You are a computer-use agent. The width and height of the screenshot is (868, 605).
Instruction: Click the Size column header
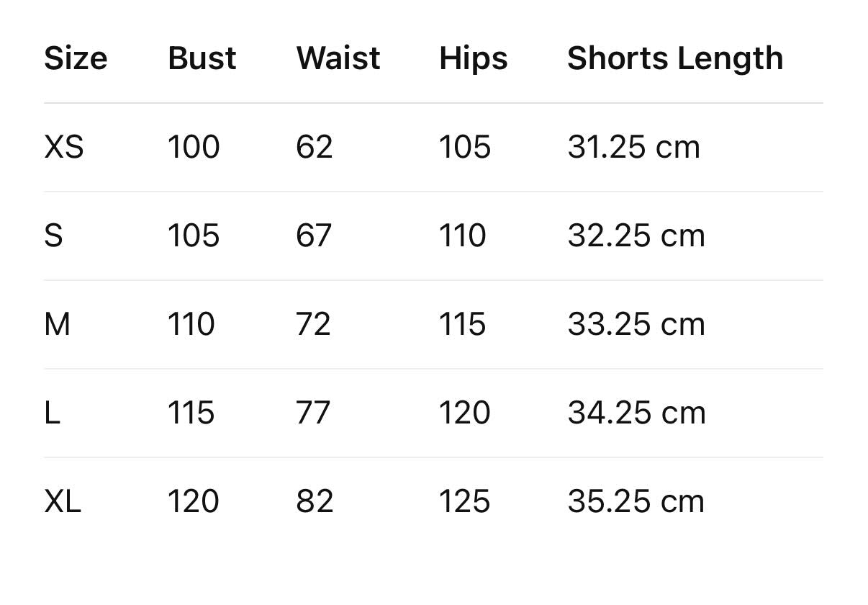[76, 58]
